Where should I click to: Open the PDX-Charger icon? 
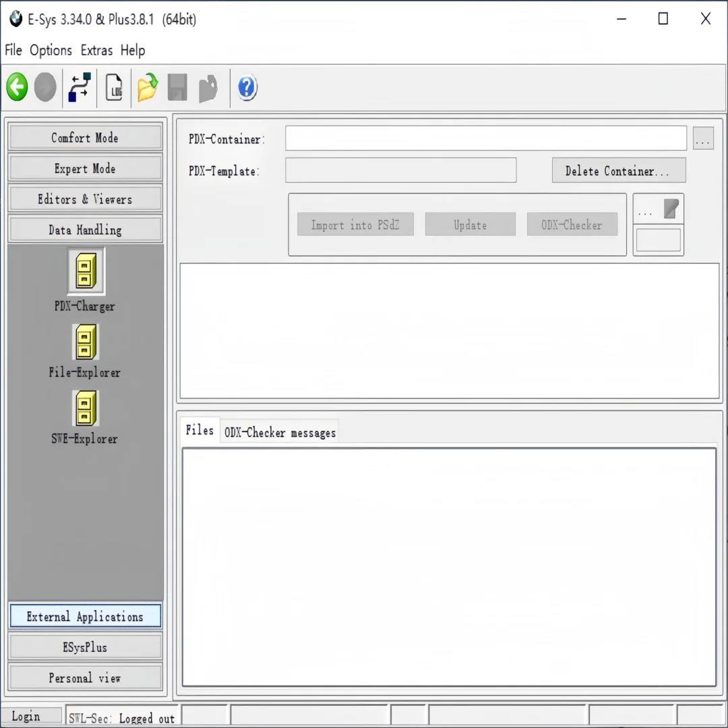[x=86, y=271]
